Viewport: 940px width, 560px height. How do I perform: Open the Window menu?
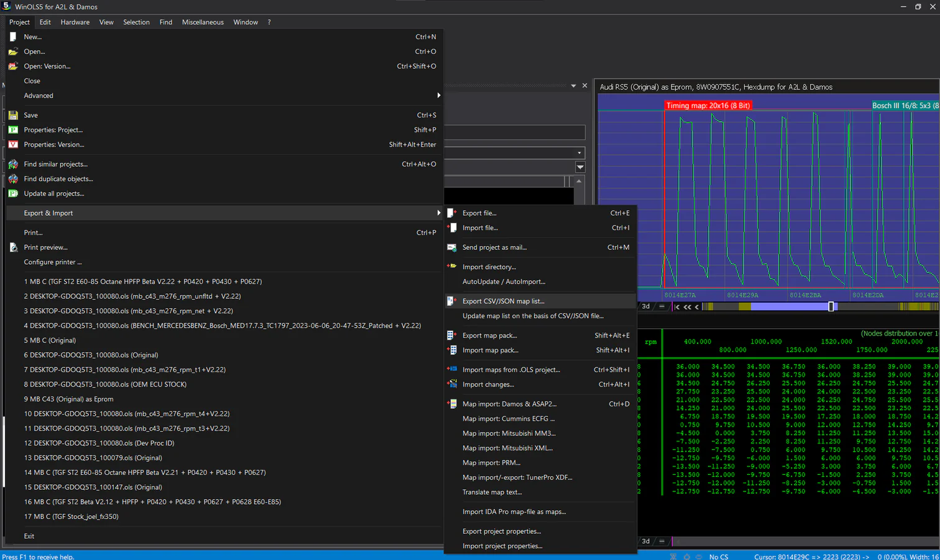point(246,22)
